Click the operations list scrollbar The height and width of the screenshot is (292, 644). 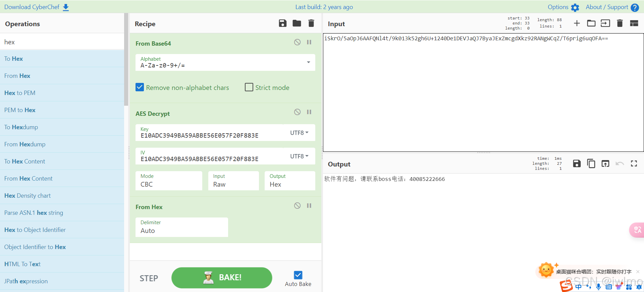(x=126, y=60)
